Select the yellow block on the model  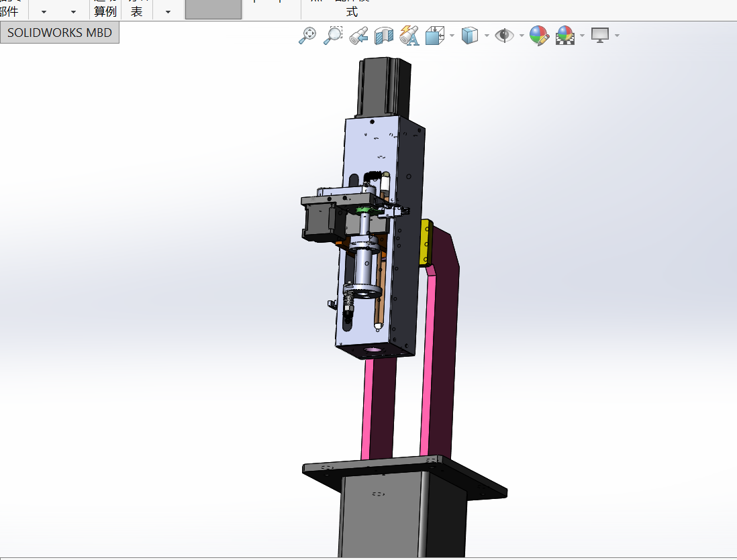pyautogui.click(x=425, y=243)
